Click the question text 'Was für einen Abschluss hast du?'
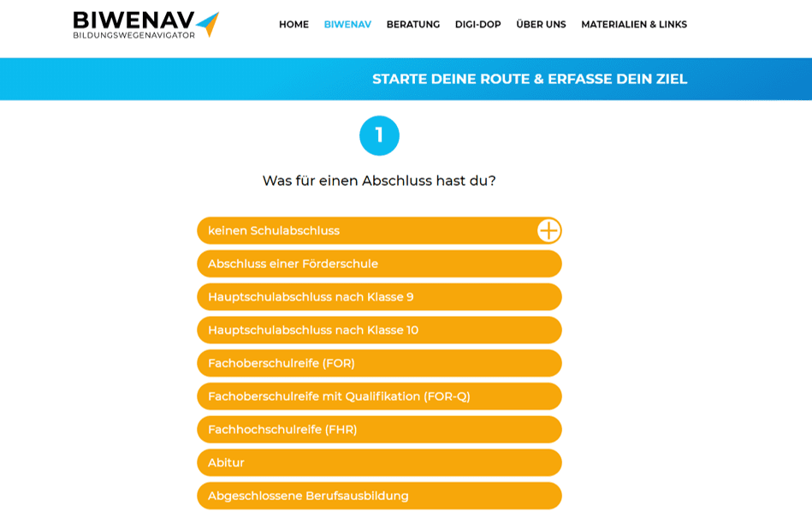Image resolution: width=812 pixels, height=524 pixels. 379,181
